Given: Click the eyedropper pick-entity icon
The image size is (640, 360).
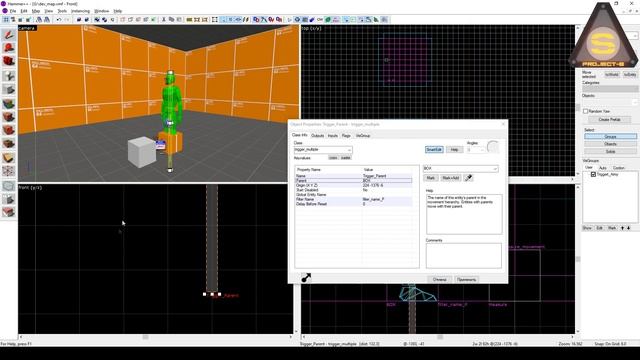Looking at the screenshot, I should click(469, 178).
